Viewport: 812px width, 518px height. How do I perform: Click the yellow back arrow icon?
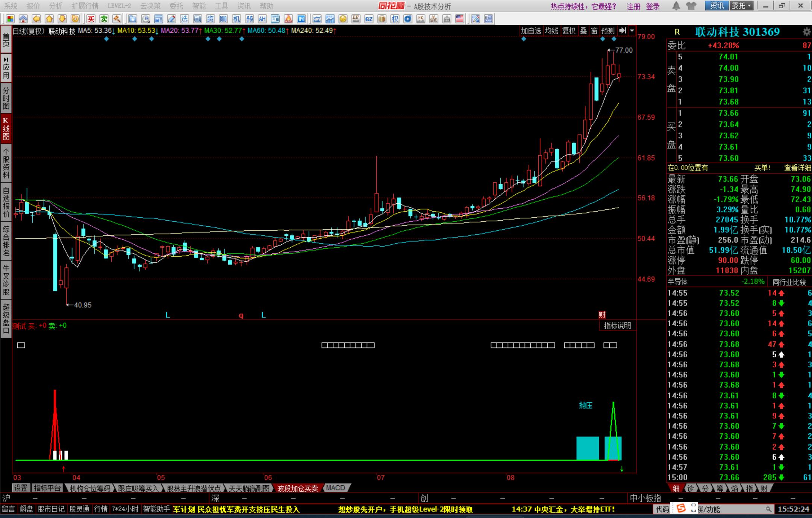click(36, 19)
